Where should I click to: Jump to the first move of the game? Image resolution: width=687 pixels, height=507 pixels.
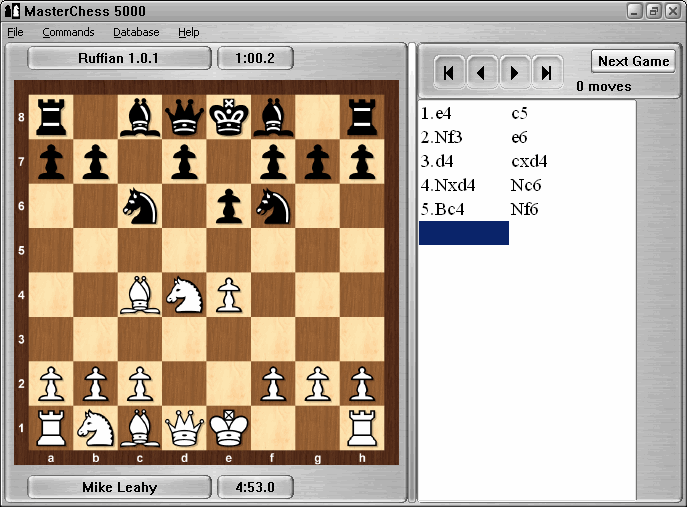450,72
